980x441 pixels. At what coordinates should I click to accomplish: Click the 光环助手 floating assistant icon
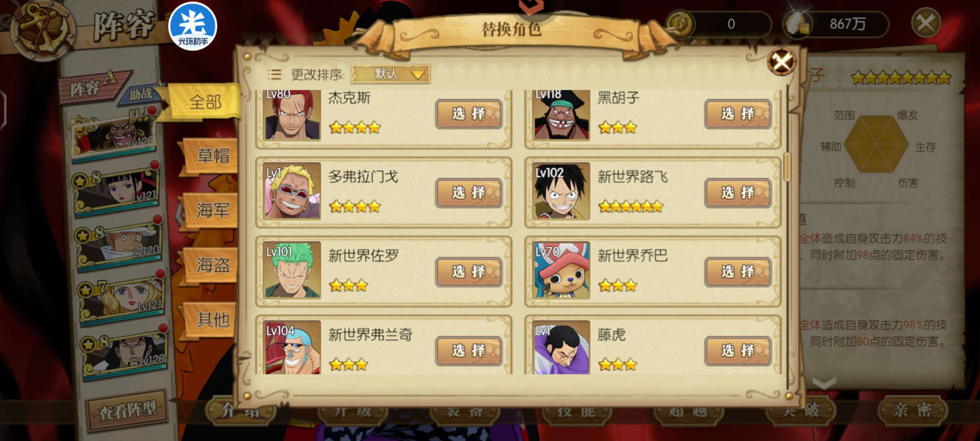[192, 27]
